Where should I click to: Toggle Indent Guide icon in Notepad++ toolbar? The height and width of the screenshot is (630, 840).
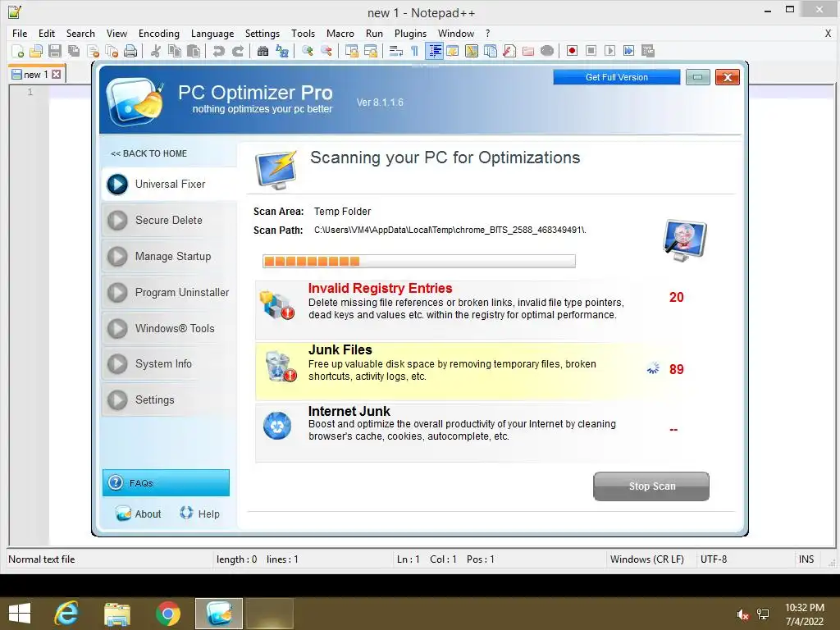tap(434, 51)
